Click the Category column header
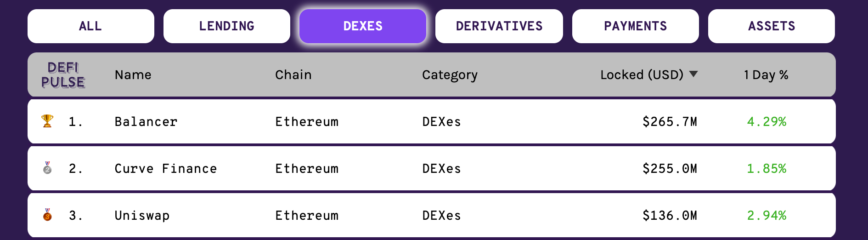Viewport: 868px width, 240px height. click(450, 75)
